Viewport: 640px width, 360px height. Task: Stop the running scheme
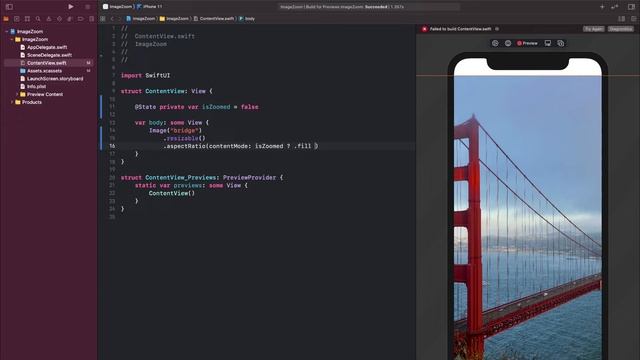87,7
